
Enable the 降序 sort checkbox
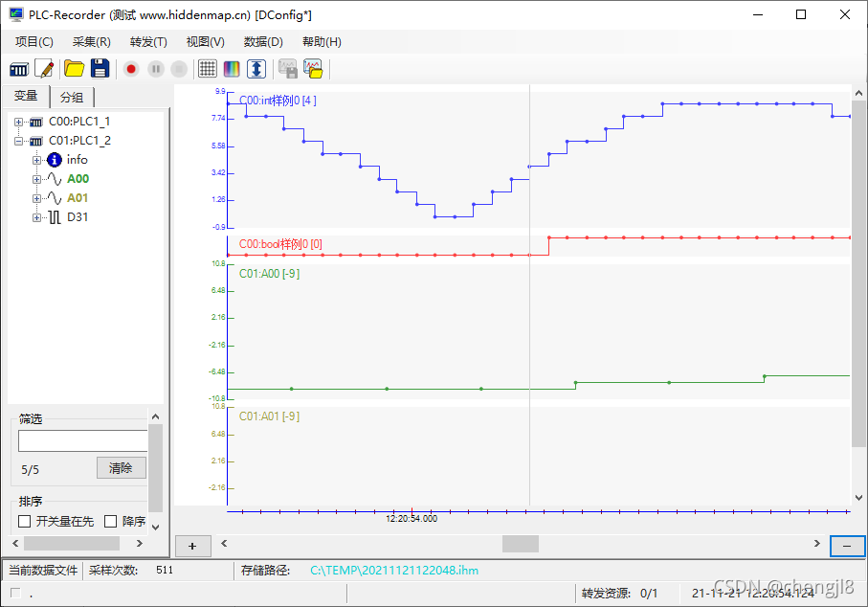pyautogui.click(x=111, y=521)
